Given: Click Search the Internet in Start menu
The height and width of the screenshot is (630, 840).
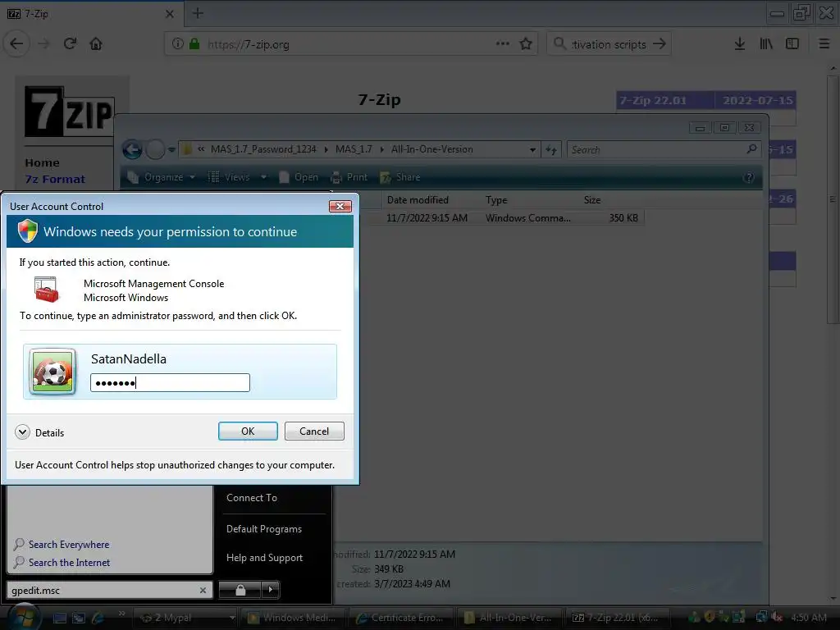Looking at the screenshot, I should click(x=62, y=563).
